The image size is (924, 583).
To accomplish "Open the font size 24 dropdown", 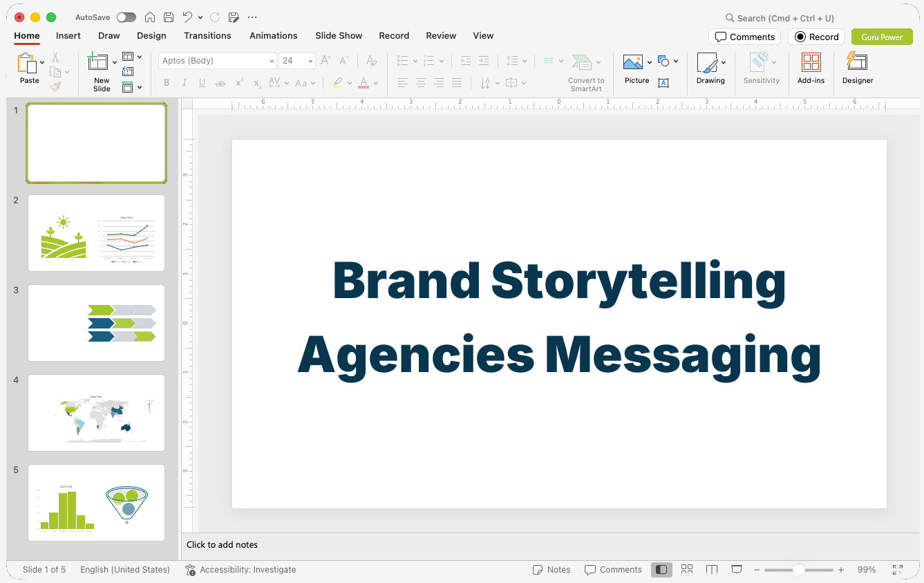I will click(x=311, y=61).
